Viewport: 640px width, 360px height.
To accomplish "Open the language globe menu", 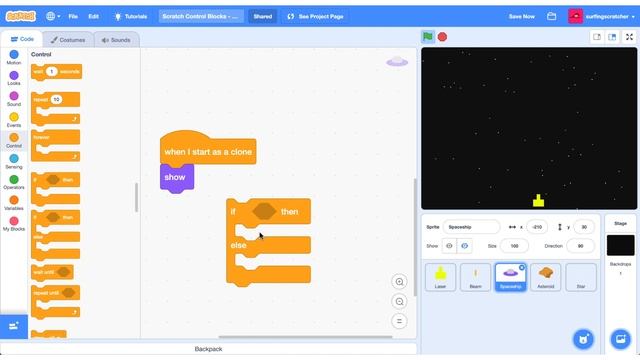I will 53,16.
